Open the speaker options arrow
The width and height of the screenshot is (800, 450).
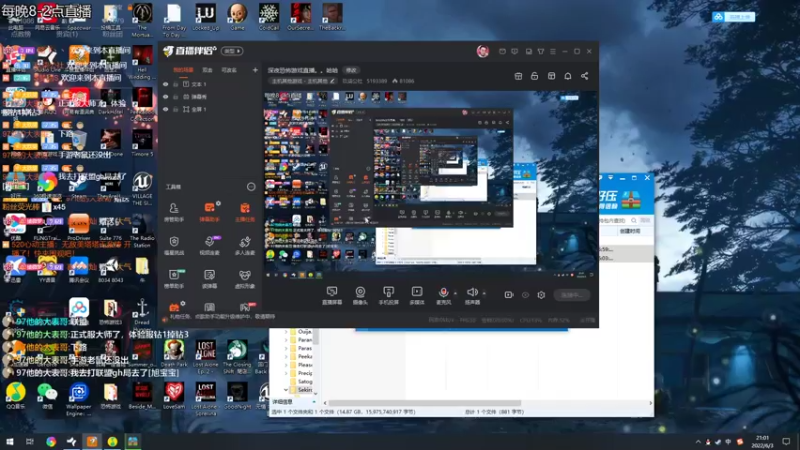pyautogui.click(x=484, y=293)
